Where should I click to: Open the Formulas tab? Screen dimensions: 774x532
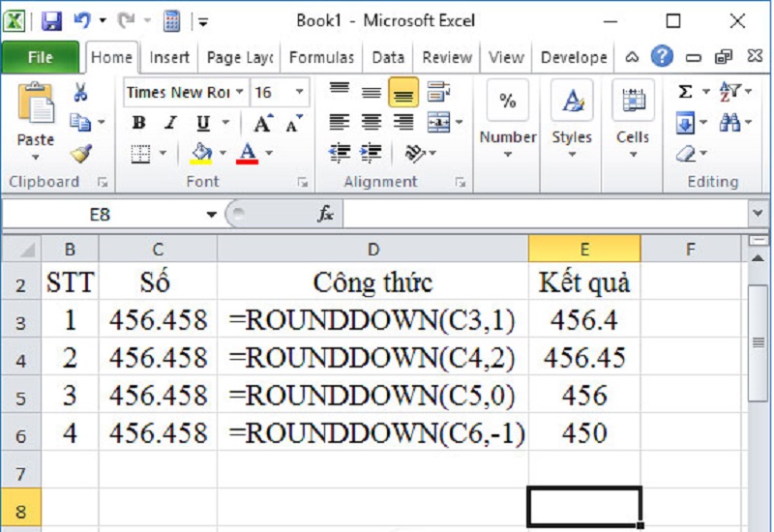tap(321, 58)
